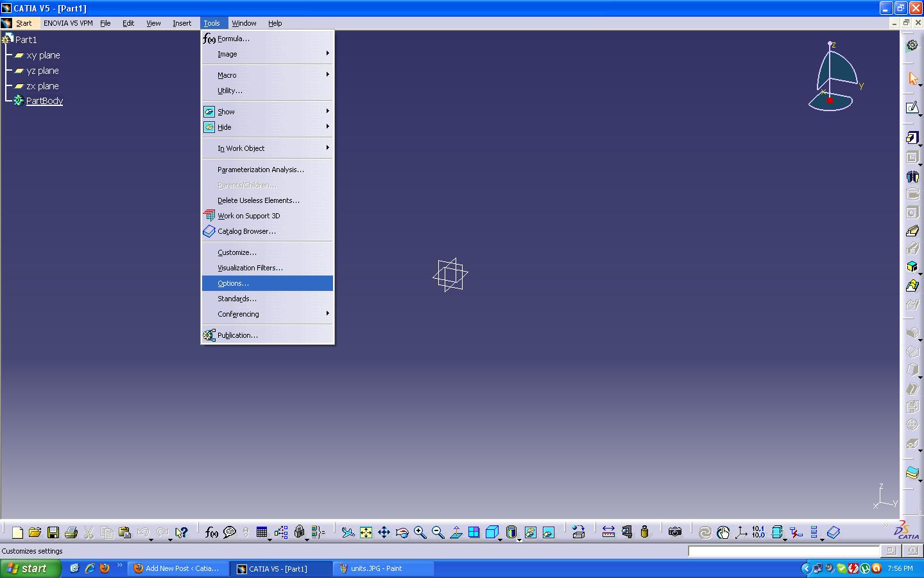Open the Window menu
The image size is (924, 578).
coord(244,22)
